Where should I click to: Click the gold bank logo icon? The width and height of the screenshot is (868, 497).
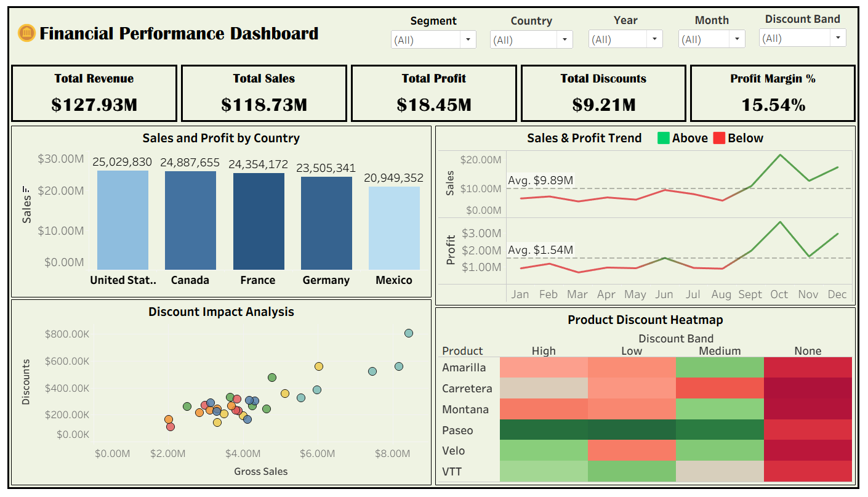click(26, 33)
